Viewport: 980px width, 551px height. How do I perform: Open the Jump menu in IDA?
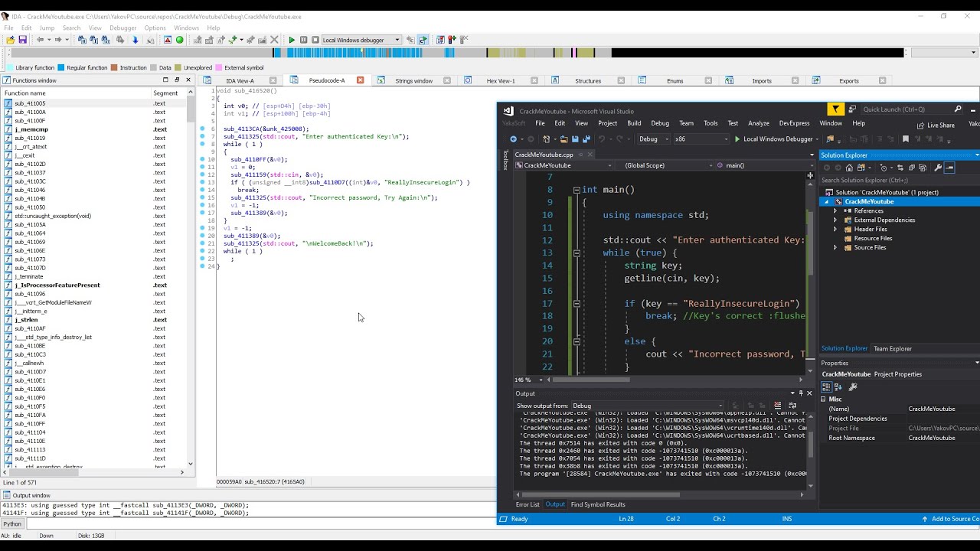coord(47,28)
